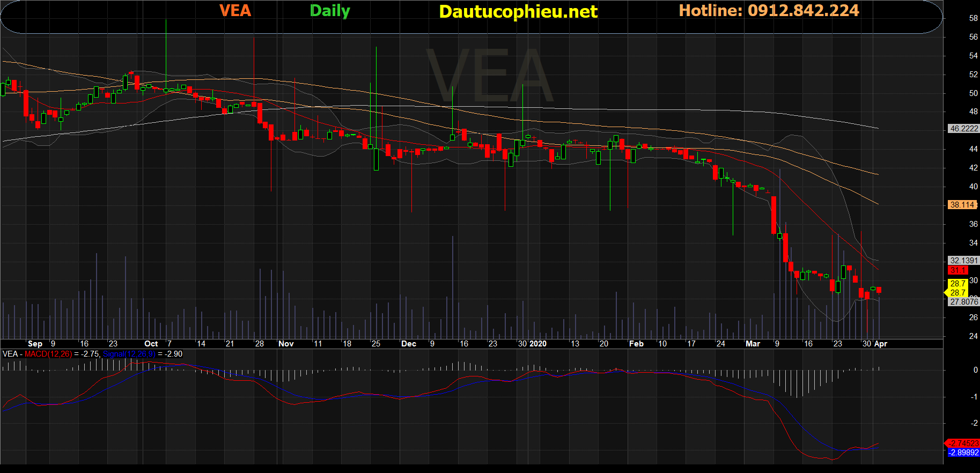This screenshot has height=473, width=980.
Task: Click the Dautucophieu.net website title
Action: [518, 11]
